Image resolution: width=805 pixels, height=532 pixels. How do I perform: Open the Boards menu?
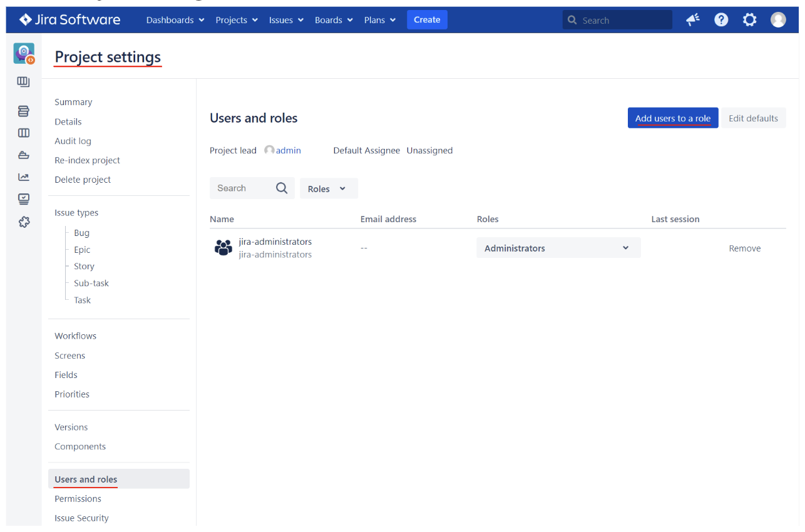[x=334, y=20]
